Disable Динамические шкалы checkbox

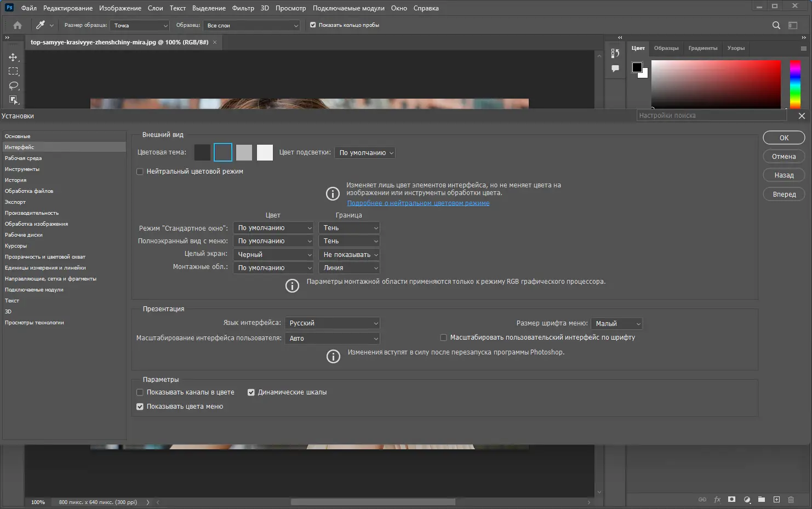pyautogui.click(x=251, y=392)
